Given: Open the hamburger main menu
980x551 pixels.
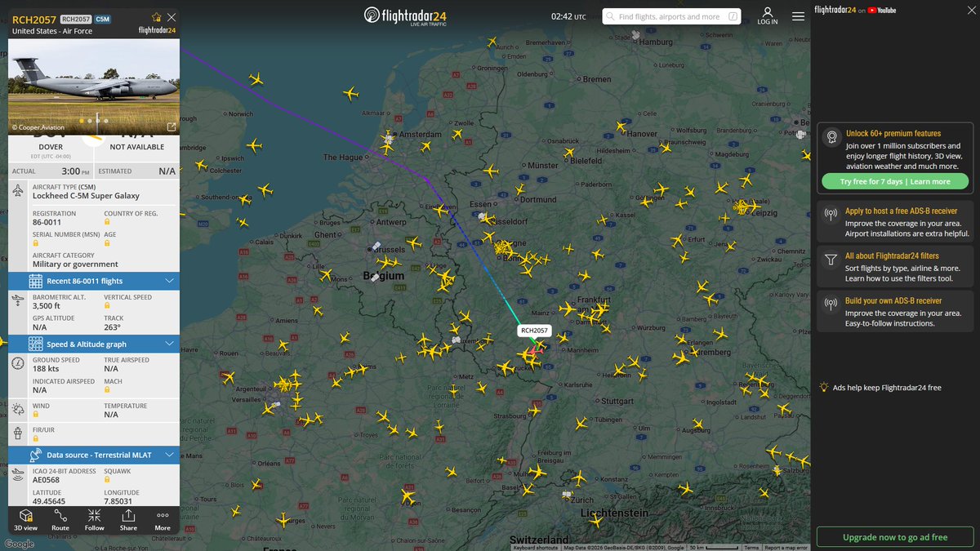Looking at the screenshot, I should click(798, 16).
